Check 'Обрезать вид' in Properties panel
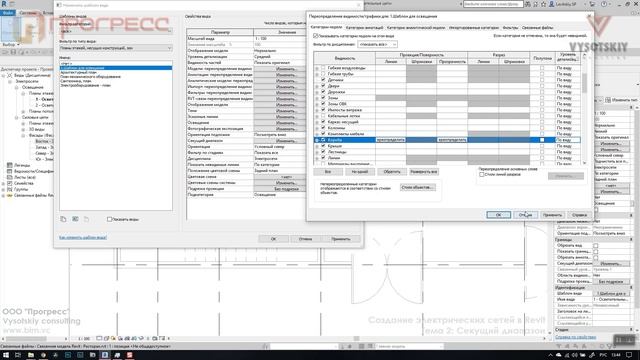This screenshot has width=640, height=360. pyautogui.click(x=596, y=246)
